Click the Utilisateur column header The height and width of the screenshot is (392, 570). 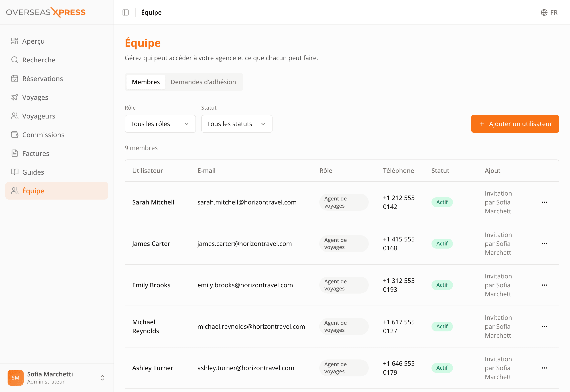click(x=148, y=171)
